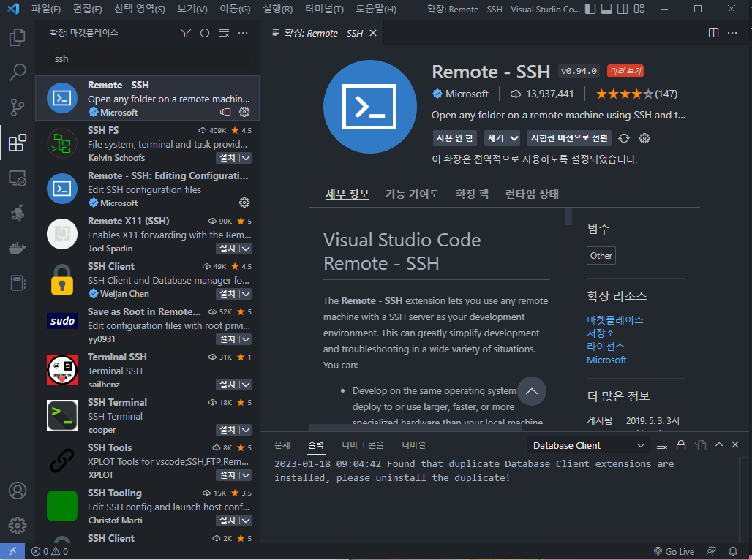Open the 라이선스 resource link
Image resolution: width=752 pixels, height=560 pixels.
[605, 347]
